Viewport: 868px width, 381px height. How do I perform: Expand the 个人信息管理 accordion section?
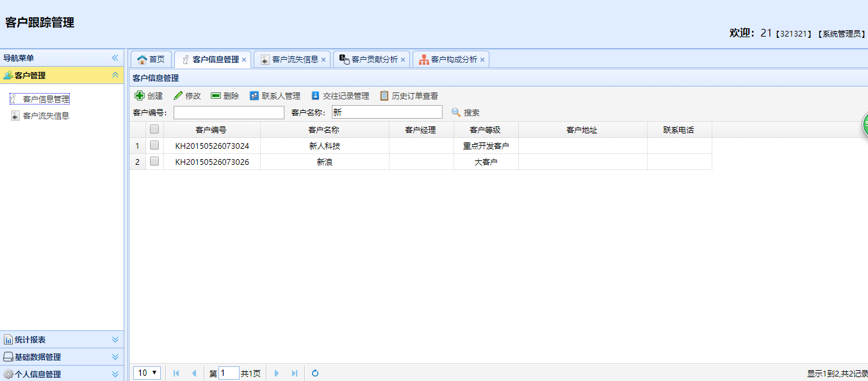[x=115, y=374]
